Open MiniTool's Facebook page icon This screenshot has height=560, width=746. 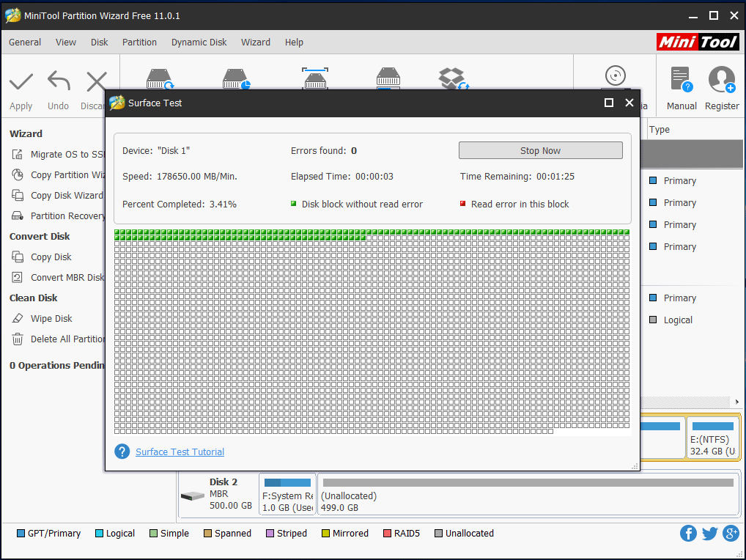(x=688, y=534)
